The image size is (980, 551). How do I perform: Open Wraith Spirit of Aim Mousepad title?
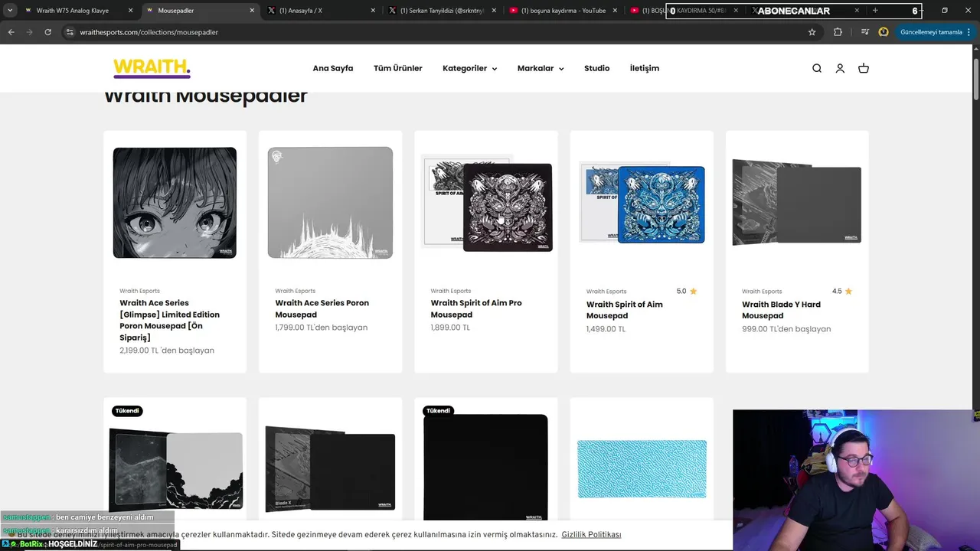click(x=625, y=310)
